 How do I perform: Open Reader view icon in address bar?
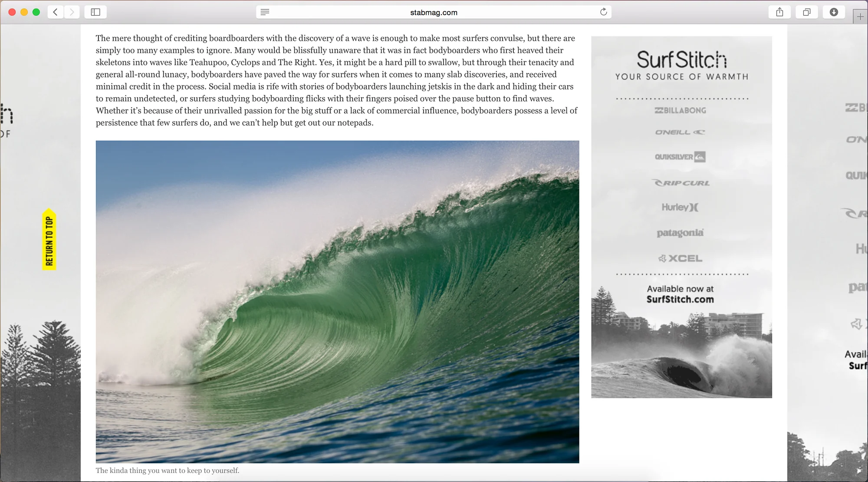point(265,12)
